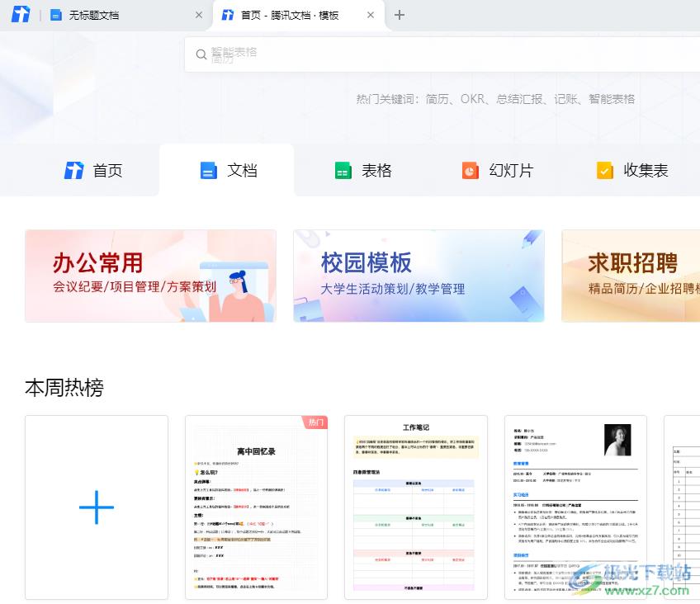Open a new tab with plus icon

click(x=400, y=15)
